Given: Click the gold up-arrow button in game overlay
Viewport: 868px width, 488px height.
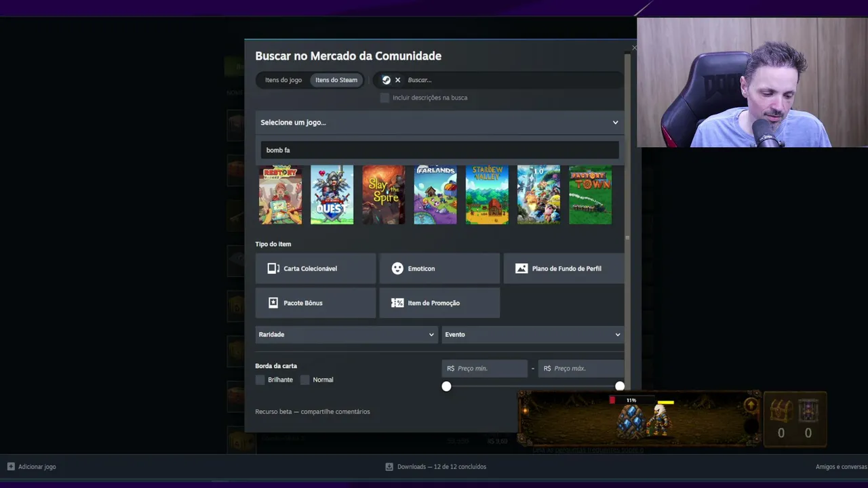Looking at the screenshot, I should [x=751, y=405].
